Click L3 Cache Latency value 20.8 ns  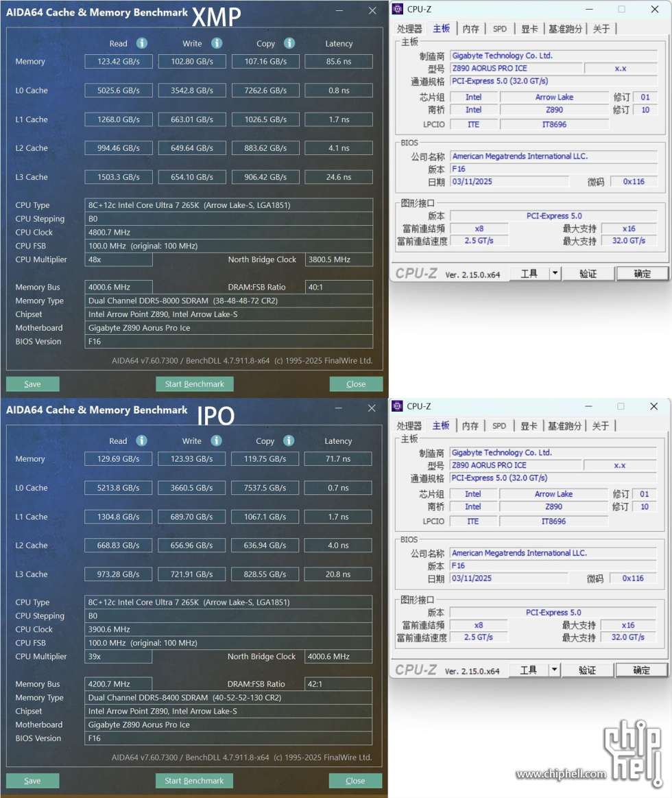[338, 574]
